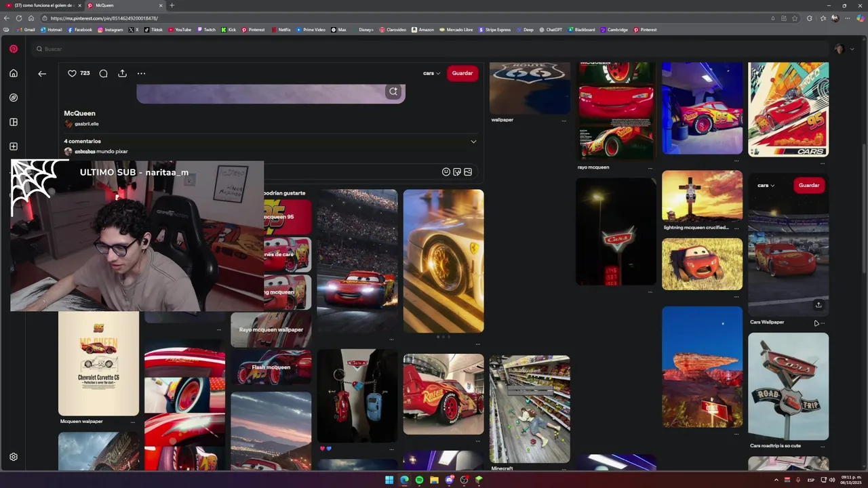Open cars board dropdown on Cars Wallpaper pin
Screen dimensions: 868x488
pos(766,185)
